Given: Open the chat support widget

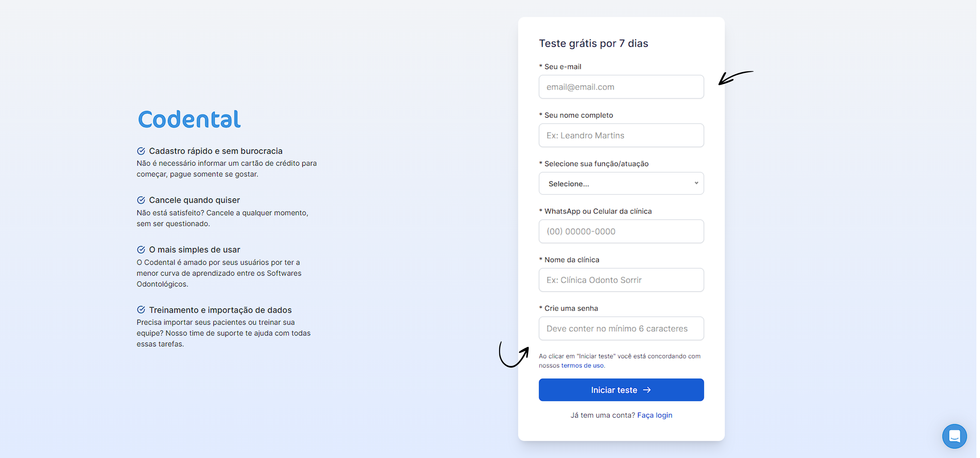Looking at the screenshot, I should pos(954,436).
